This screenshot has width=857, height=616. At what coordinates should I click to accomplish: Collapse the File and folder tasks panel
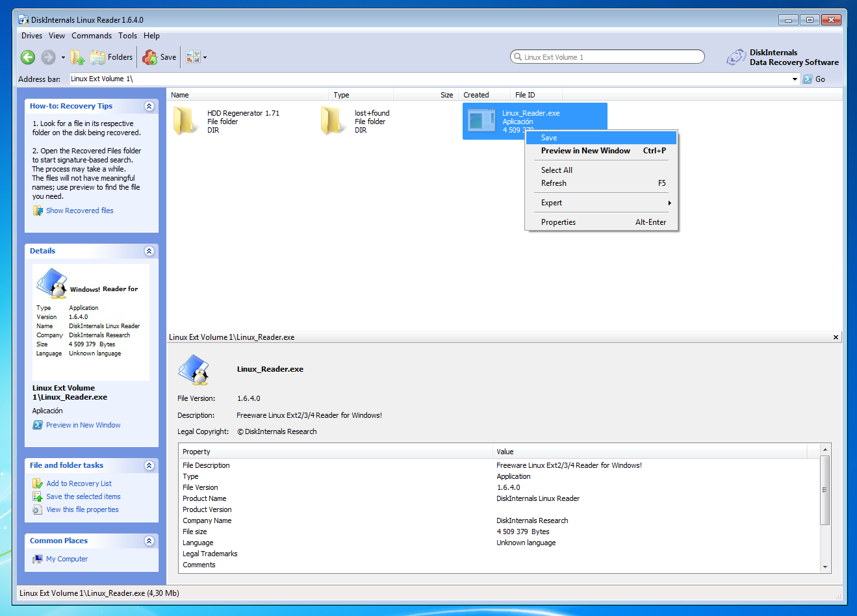pos(149,465)
